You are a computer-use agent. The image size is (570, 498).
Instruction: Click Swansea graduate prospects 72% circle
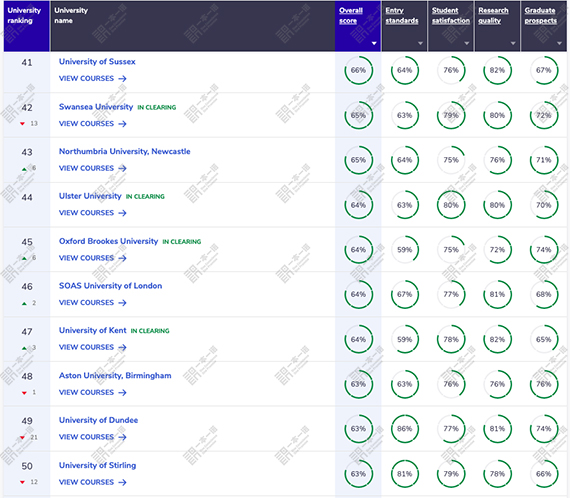click(544, 115)
